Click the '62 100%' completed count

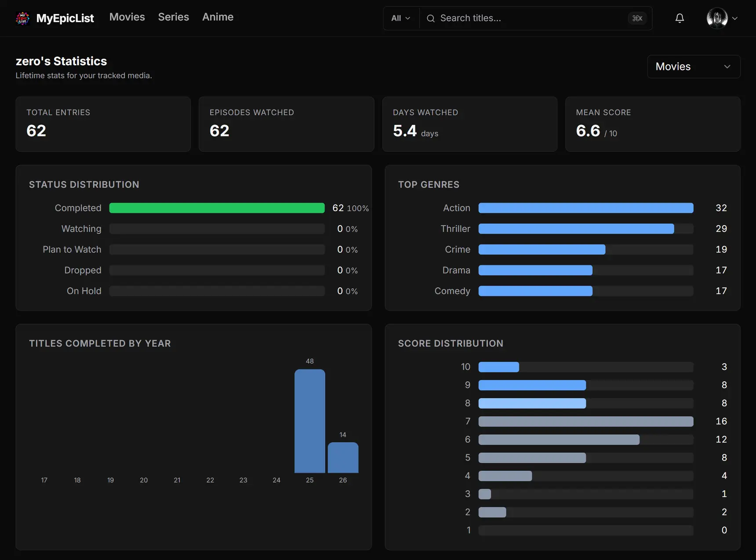[x=350, y=208]
